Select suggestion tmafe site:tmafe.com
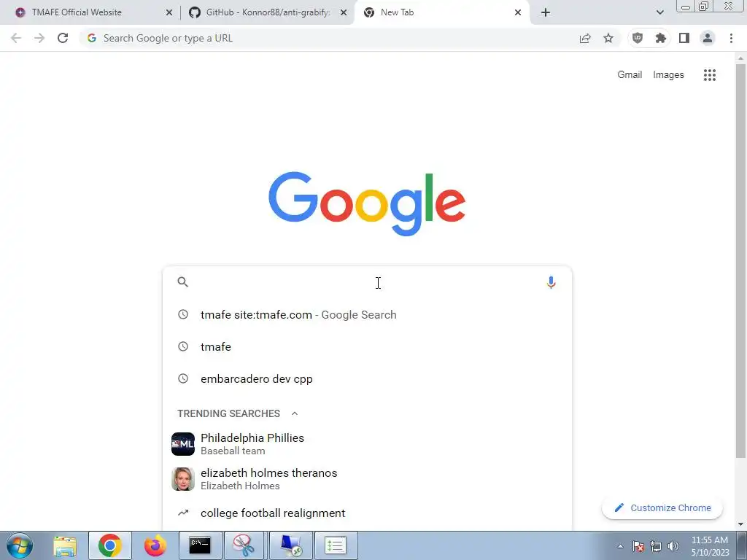This screenshot has height=560, width=747. (367, 315)
